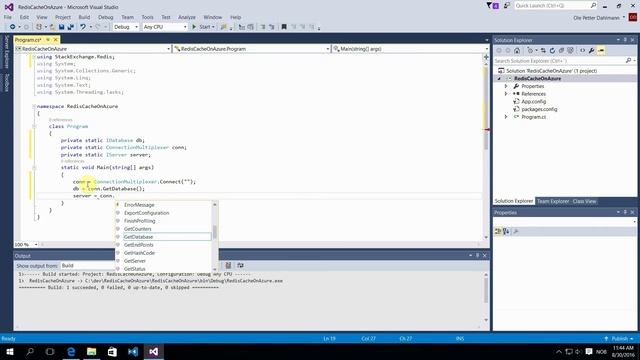The width and height of the screenshot is (640, 360).
Task: Click the wrench Properties icon in Solution Explorer toolbar
Action: 591,51
